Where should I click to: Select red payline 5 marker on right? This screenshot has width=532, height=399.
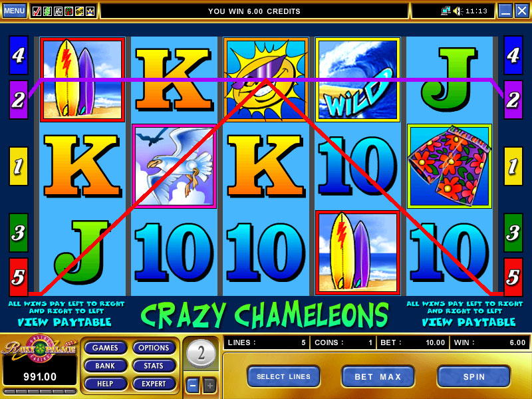[x=513, y=277]
